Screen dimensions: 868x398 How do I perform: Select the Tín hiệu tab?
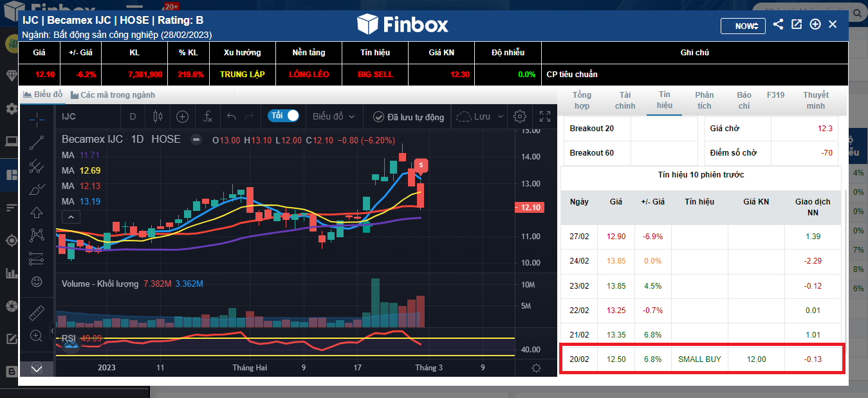tap(665, 100)
